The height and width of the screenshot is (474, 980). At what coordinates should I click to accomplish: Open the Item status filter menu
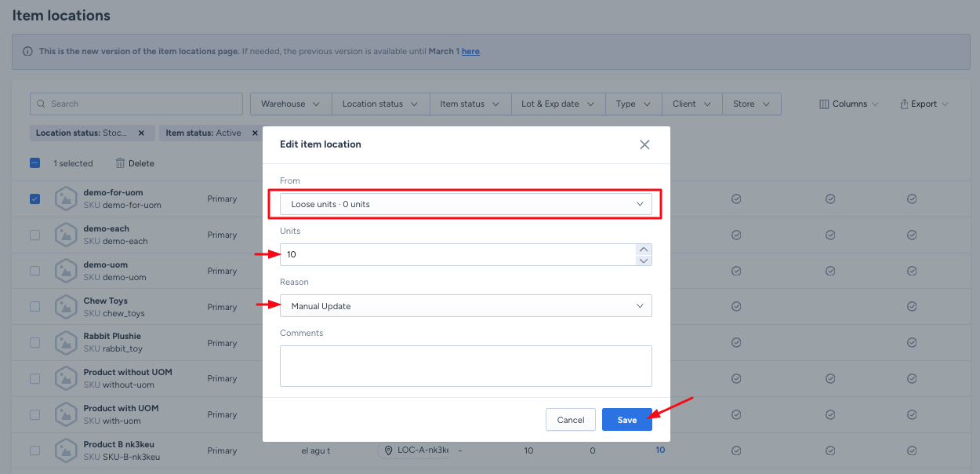coord(469,104)
